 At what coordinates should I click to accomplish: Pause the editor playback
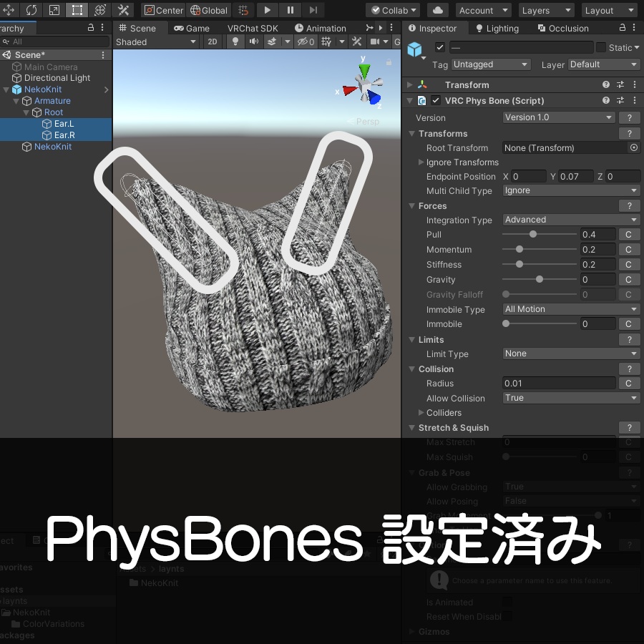[x=290, y=10]
